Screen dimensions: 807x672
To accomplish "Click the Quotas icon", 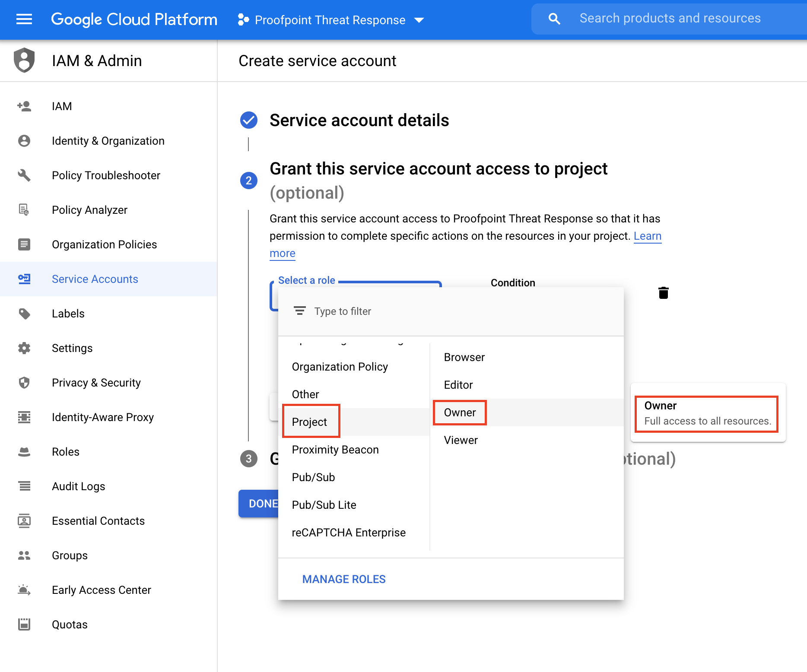I will coord(24,624).
